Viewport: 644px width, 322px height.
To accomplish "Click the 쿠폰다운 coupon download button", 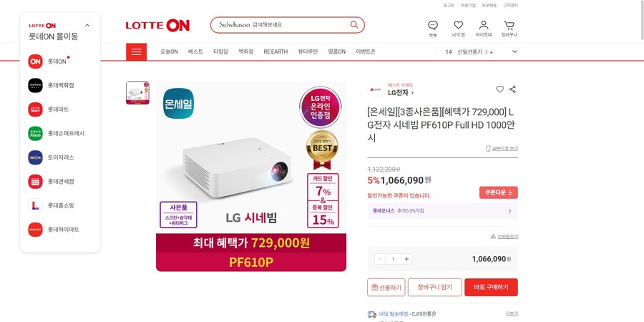I will tap(499, 192).
